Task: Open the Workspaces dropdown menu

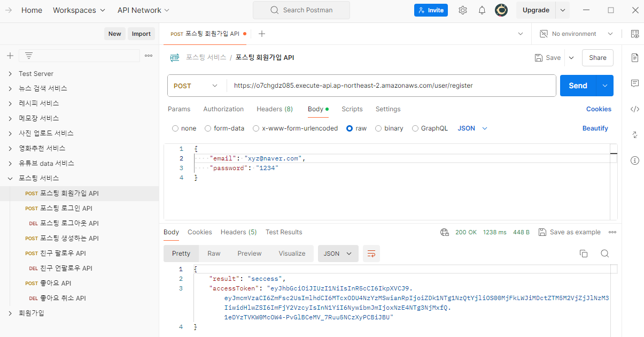Action: 79,10
